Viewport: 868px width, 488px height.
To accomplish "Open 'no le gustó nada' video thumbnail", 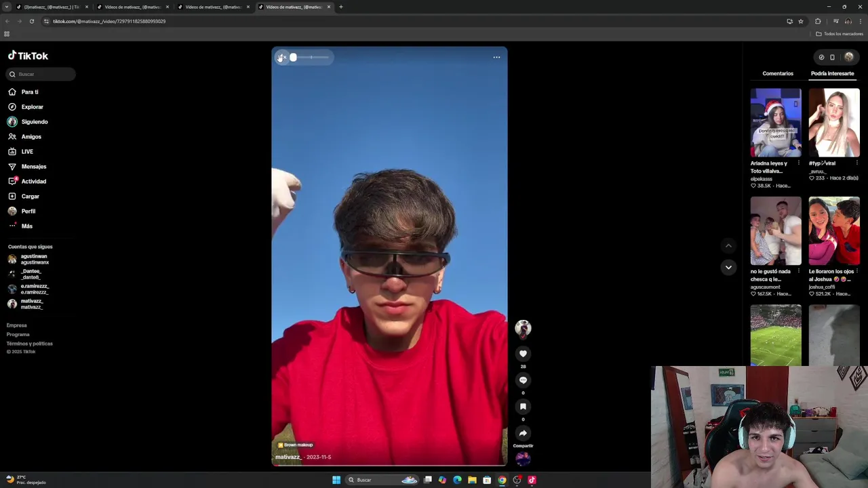I will click(776, 231).
